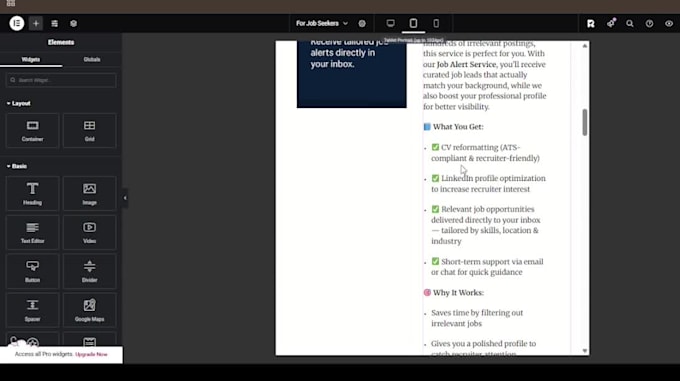Click the R plugin icon in top bar

pyautogui.click(x=591, y=23)
